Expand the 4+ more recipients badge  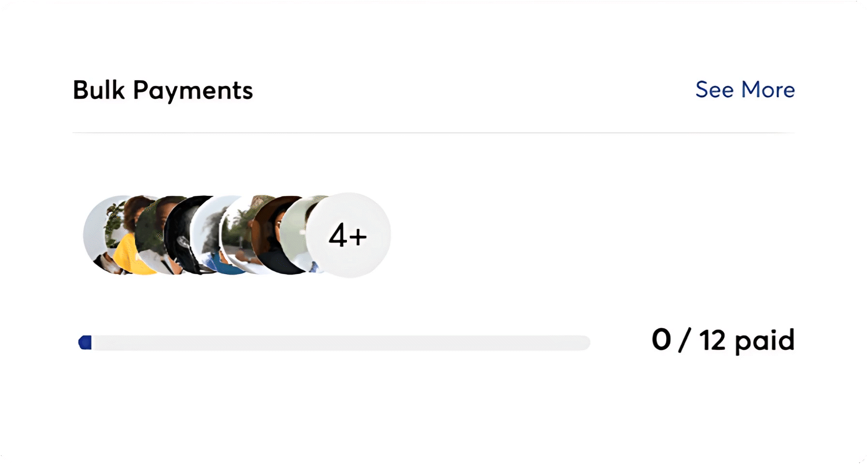click(348, 235)
